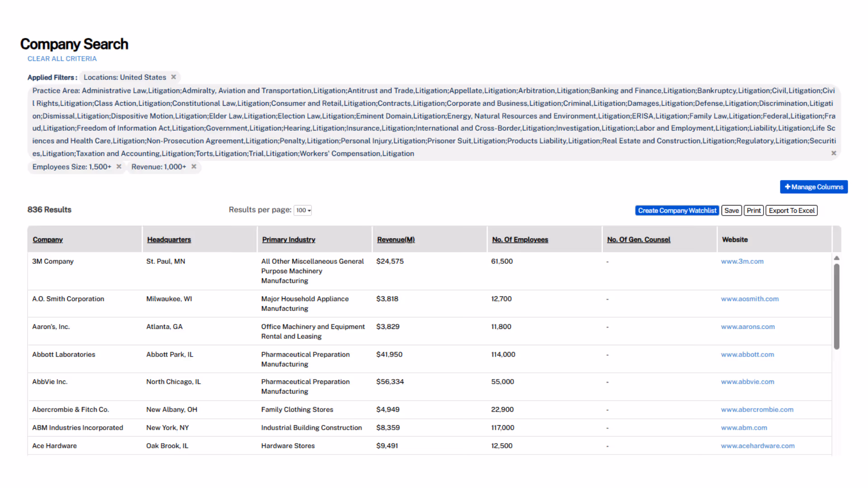Viewport: 868px width, 488px height.
Task: Sort results by the Company column
Action: click(47, 239)
